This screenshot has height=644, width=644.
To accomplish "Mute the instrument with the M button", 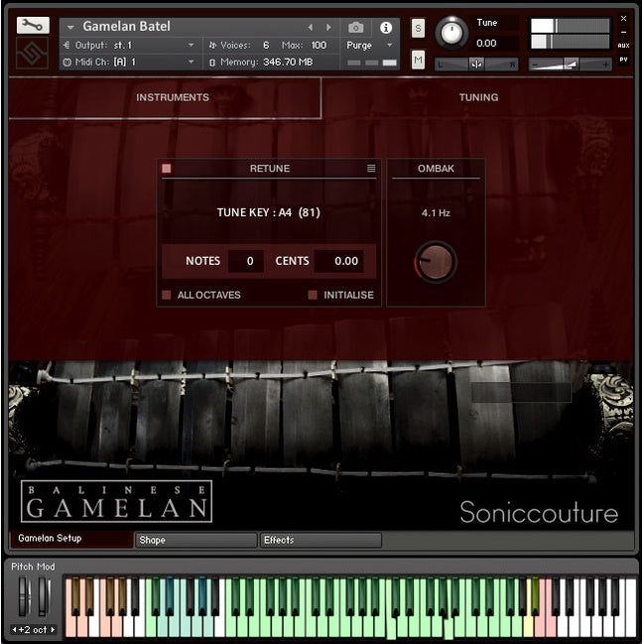I will click(418, 60).
